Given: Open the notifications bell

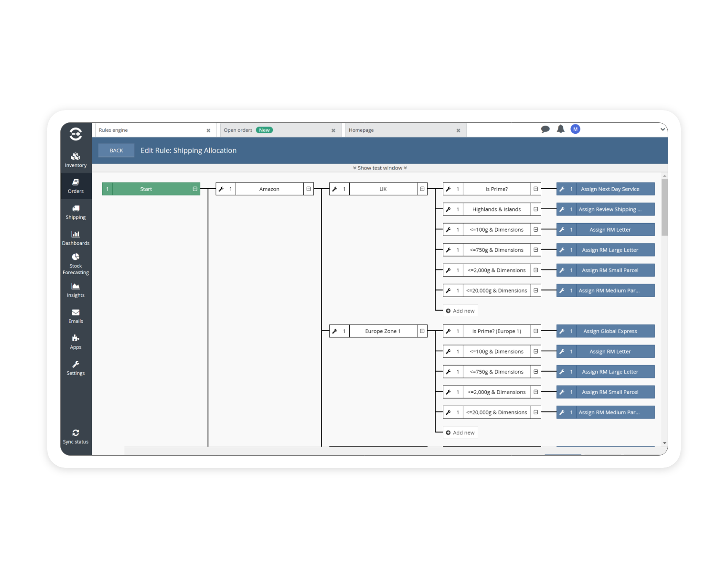Looking at the screenshot, I should [561, 129].
